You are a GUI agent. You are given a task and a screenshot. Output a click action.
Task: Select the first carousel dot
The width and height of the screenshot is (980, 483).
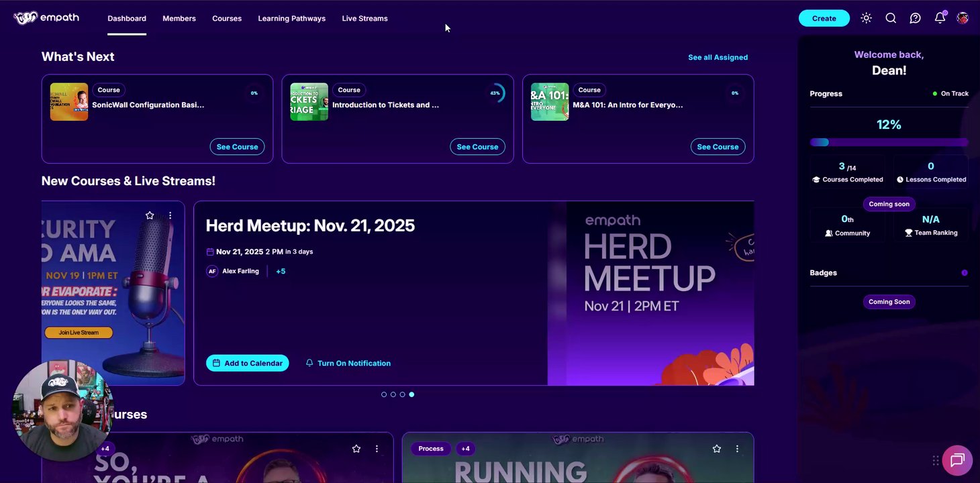[x=384, y=394]
